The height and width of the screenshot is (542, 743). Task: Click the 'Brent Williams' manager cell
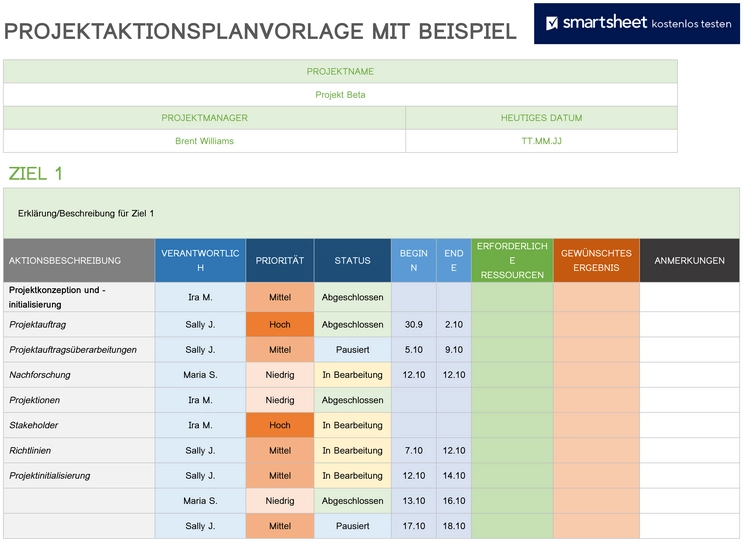coord(204,141)
